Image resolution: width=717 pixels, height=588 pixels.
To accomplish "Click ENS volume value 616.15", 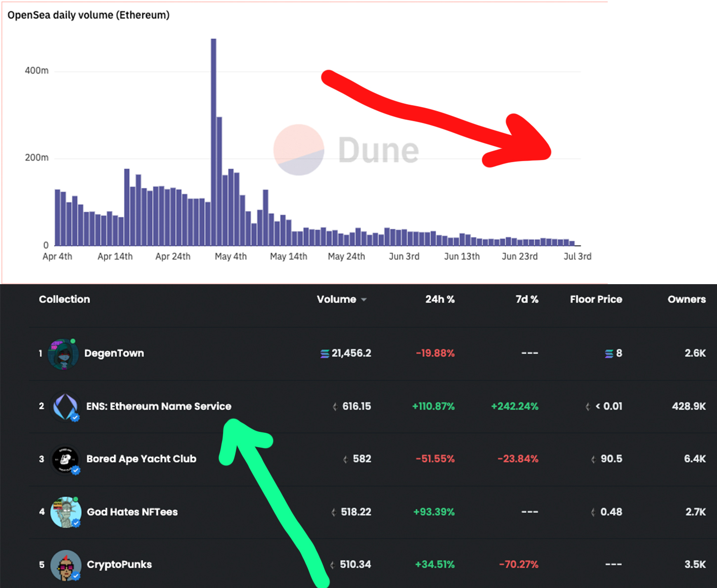I will click(357, 406).
